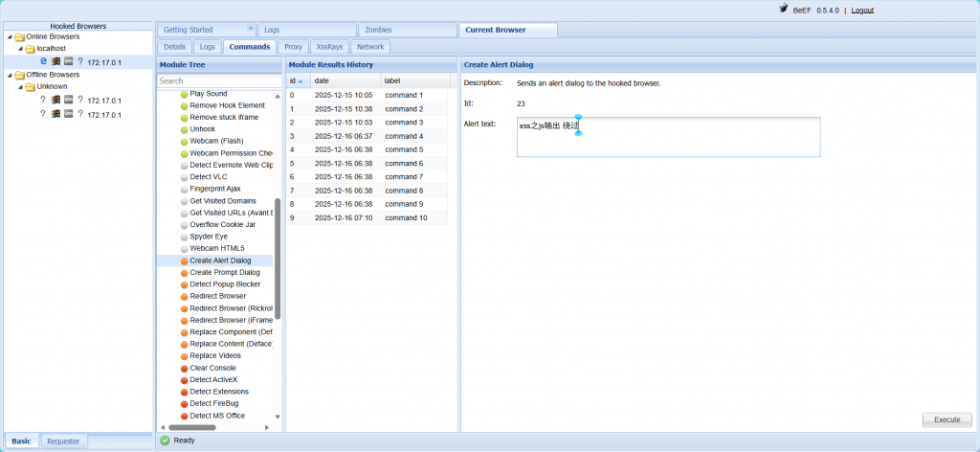Viewport: 980px width, 452px height.
Task: Click the Module Tree vertical scrollbar thumb
Action: [x=278, y=259]
